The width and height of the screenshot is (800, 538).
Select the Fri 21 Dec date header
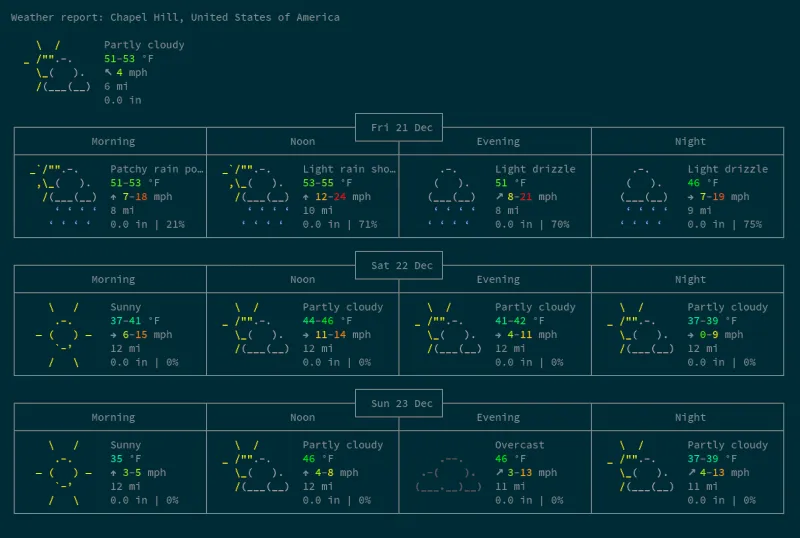tap(400, 128)
